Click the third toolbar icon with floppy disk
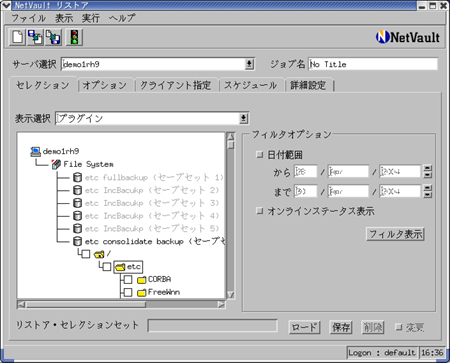 [53, 37]
